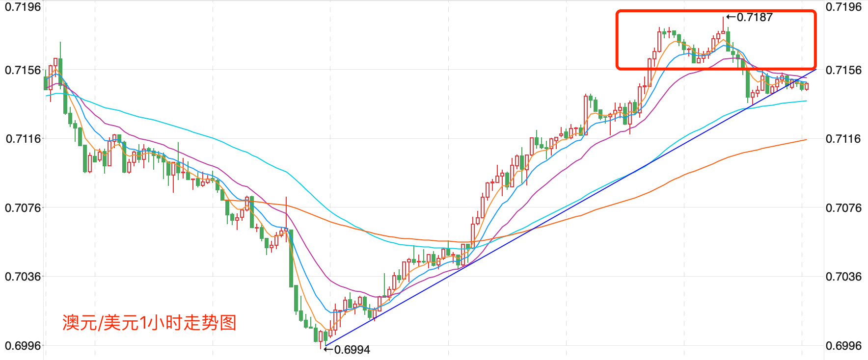Screen dimensions: 868x360
Task: Click the 0.7156 label on right axis
Action: coord(843,70)
